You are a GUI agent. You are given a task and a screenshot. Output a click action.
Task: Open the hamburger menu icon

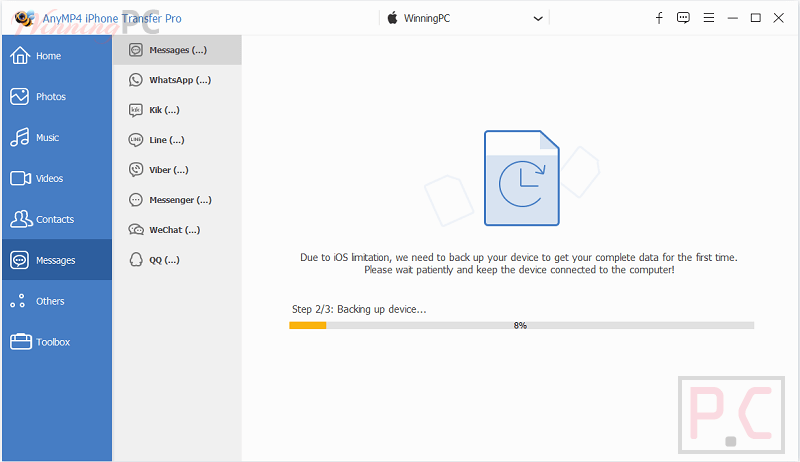709,18
